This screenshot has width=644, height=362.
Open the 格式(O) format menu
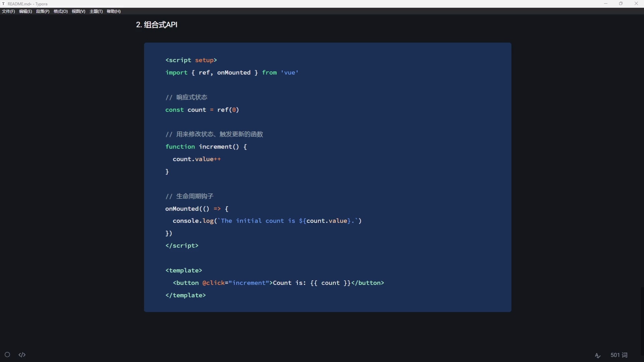point(60,11)
